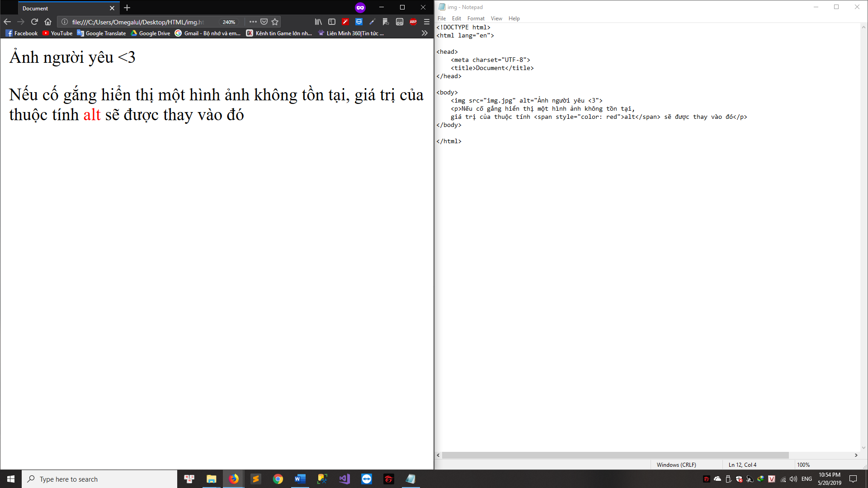Open the Sublime Text taskbar icon
868x488 pixels.
(x=255, y=479)
